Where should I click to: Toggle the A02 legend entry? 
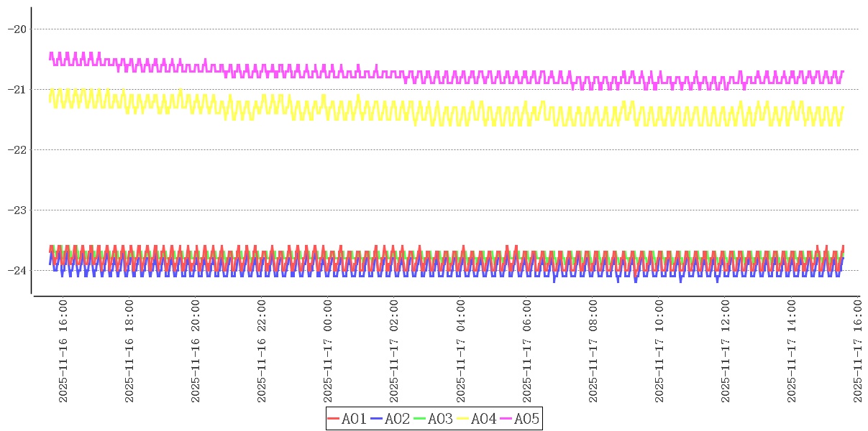(x=390, y=419)
